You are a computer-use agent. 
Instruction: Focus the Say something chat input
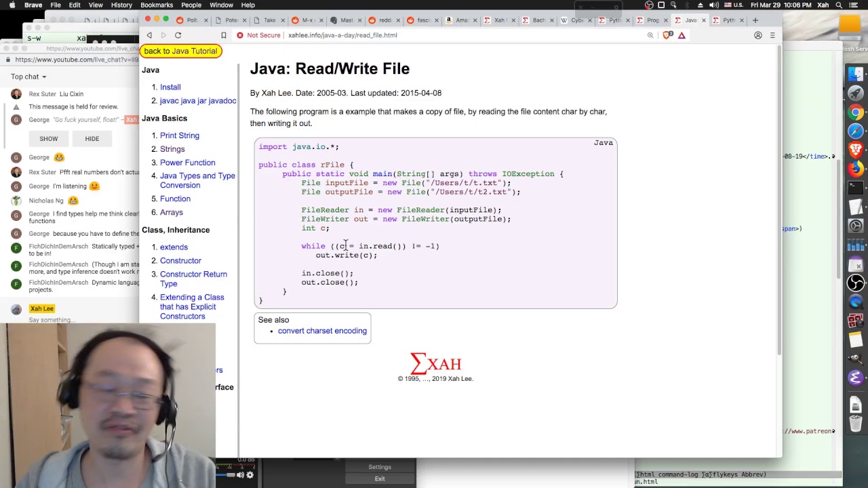pos(52,320)
